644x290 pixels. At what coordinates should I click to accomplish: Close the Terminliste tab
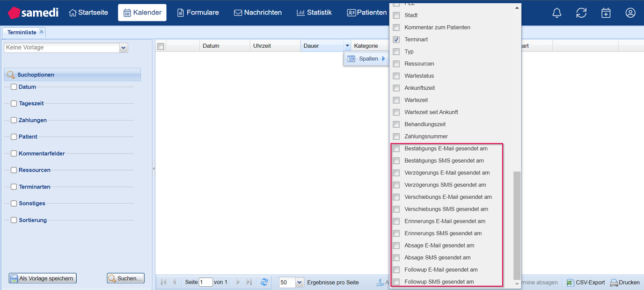42,32
